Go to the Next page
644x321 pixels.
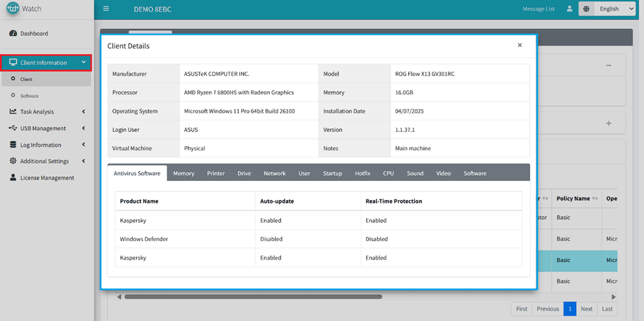coord(587,309)
